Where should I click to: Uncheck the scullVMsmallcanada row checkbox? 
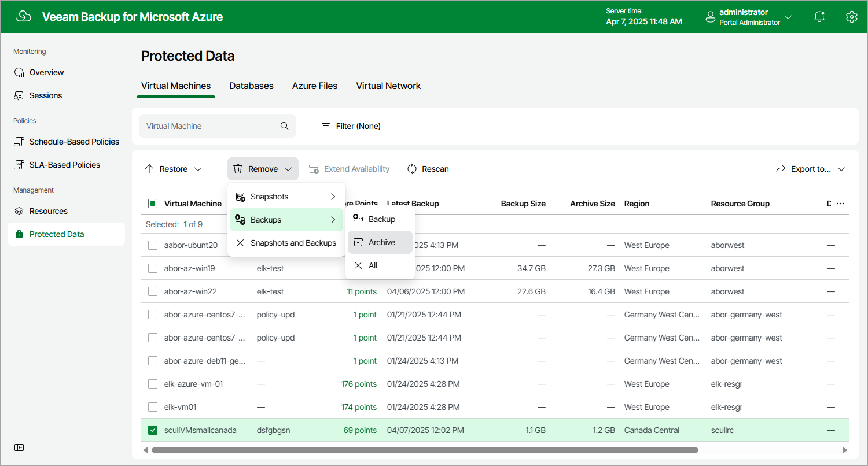coord(153,430)
